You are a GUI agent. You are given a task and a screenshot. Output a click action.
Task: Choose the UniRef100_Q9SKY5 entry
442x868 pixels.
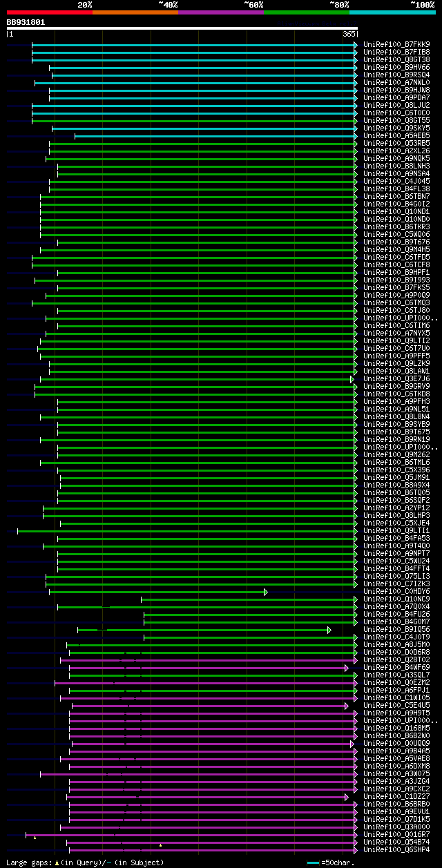396,128
